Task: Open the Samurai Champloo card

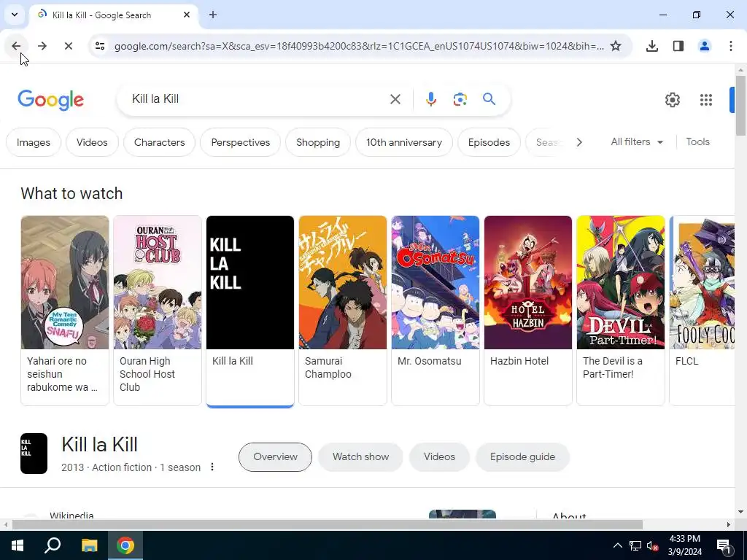Action: (x=343, y=311)
